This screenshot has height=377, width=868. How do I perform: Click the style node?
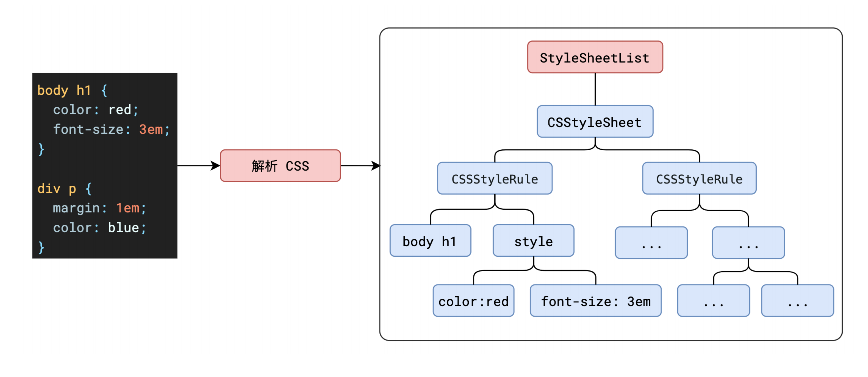tap(533, 241)
